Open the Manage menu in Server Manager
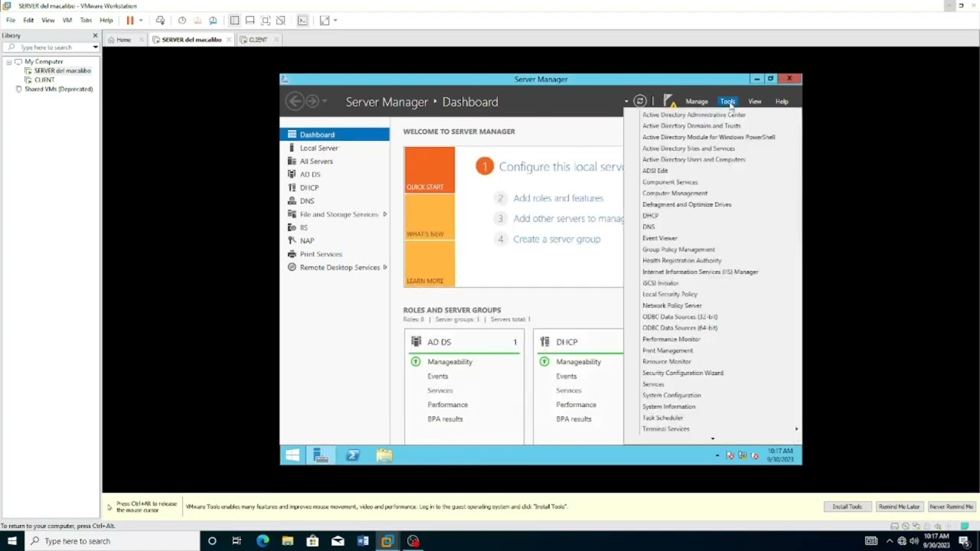The image size is (980, 551). click(x=697, y=101)
